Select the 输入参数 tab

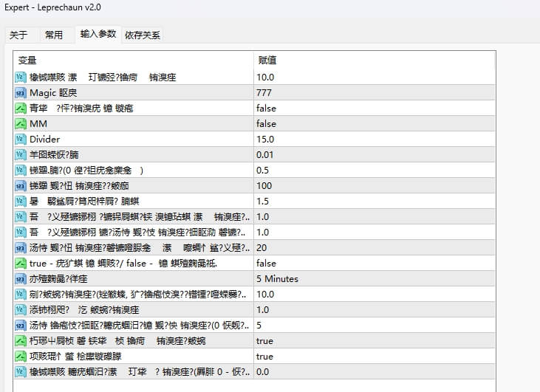[x=98, y=34]
